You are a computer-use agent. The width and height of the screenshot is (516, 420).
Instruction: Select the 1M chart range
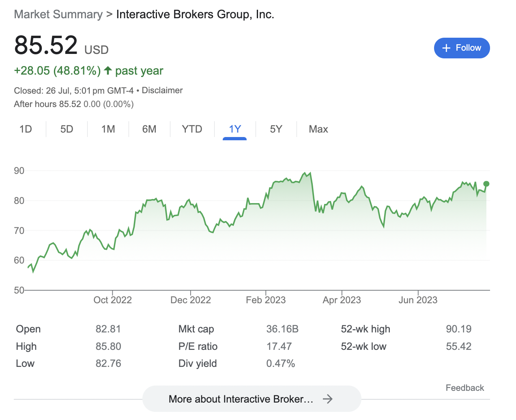coord(108,129)
